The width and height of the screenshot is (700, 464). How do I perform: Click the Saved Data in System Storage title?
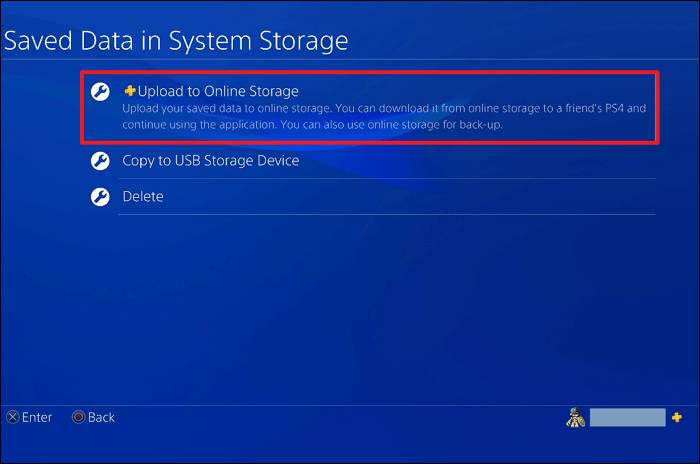[x=176, y=41]
